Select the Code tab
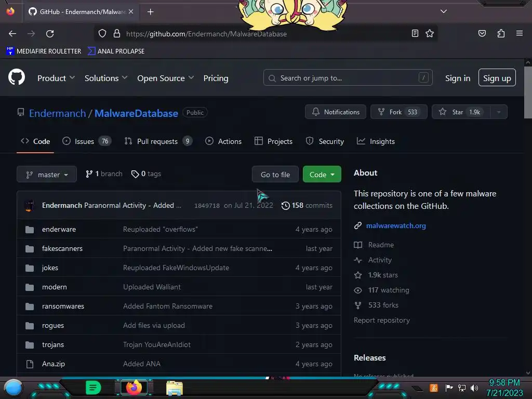This screenshot has height=399, width=532. click(x=35, y=141)
